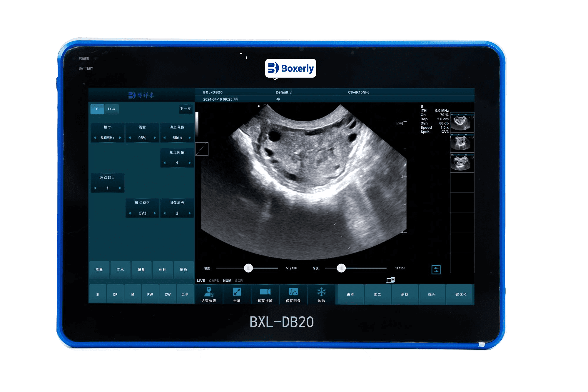Open the third saved ultrasound thumbnail
The width and height of the screenshot is (588, 392).
click(x=462, y=163)
